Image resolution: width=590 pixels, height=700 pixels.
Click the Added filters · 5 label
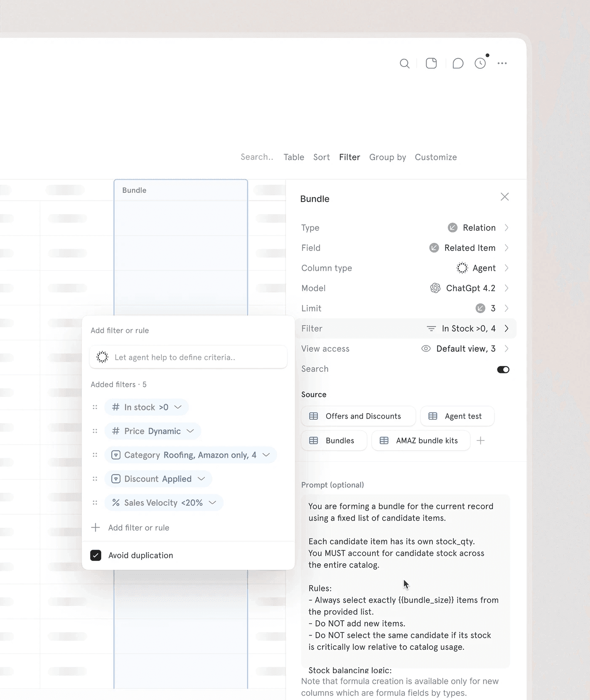click(x=118, y=384)
